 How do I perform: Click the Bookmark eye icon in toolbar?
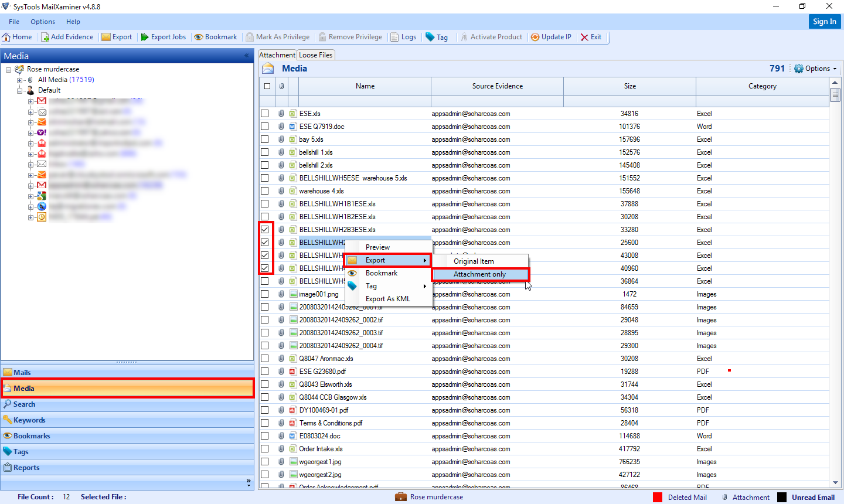(x=199, y=37)
